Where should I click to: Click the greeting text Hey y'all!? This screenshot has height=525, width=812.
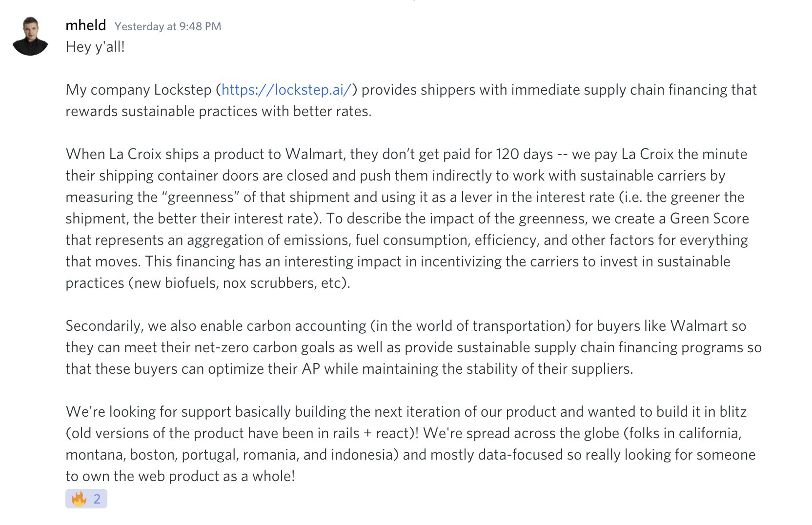point(95,47)
